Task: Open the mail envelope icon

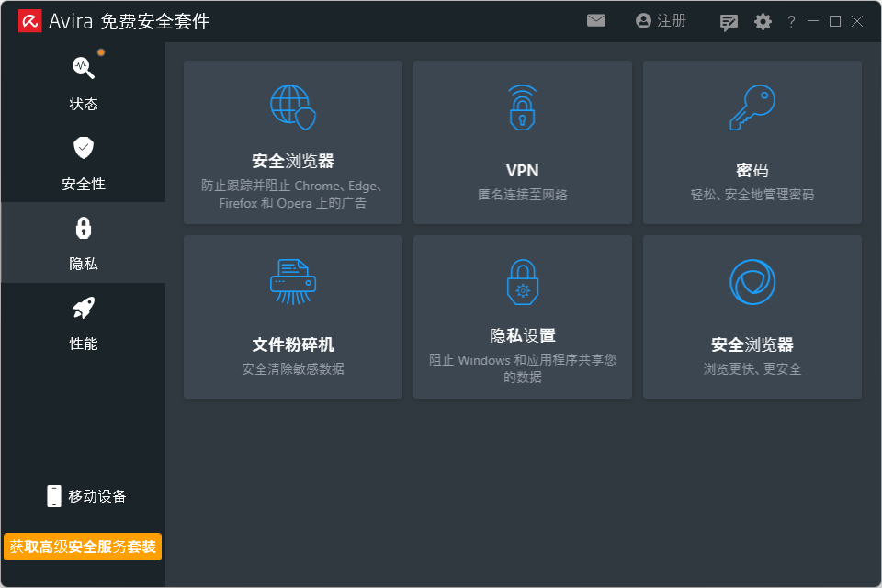Action: click(596, 21)
